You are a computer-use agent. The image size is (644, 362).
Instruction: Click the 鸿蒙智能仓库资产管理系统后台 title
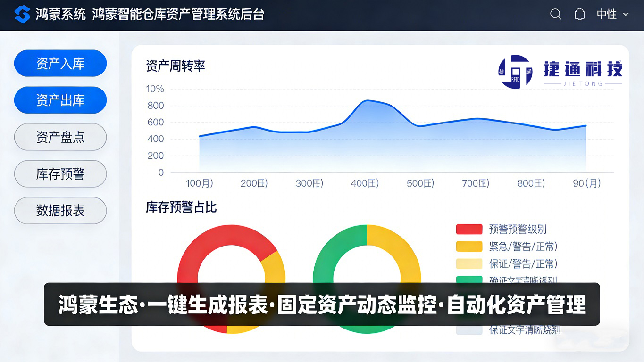pos(178,14)
